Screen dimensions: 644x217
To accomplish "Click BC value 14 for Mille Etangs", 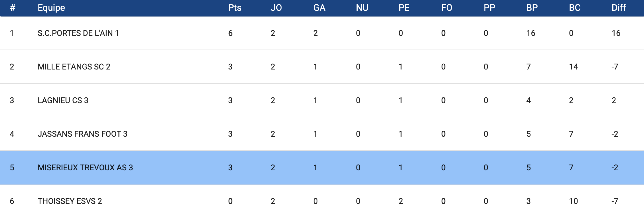I will pyautogui.click(x=573, y=67).
